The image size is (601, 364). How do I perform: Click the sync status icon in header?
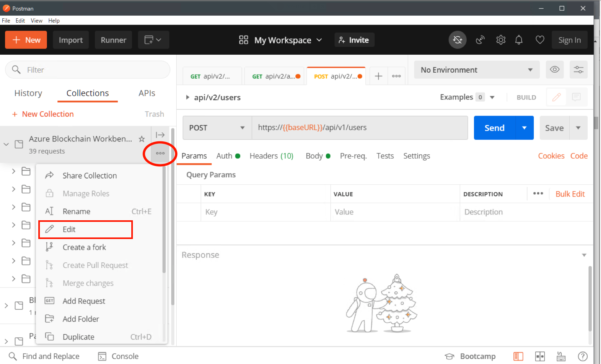457,40
